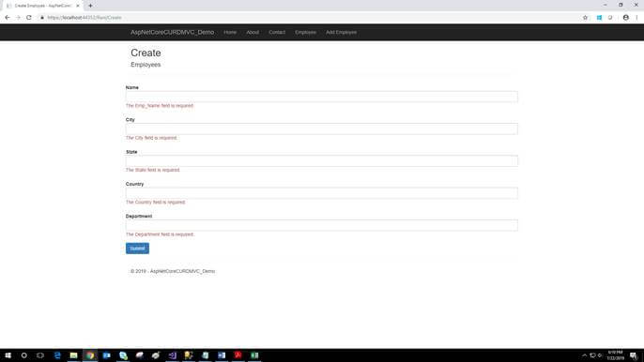Viewport: 644px width, 362px height.
Task: Click the blue Submit button
Action: pyautogui.click(x=137, y=249)
